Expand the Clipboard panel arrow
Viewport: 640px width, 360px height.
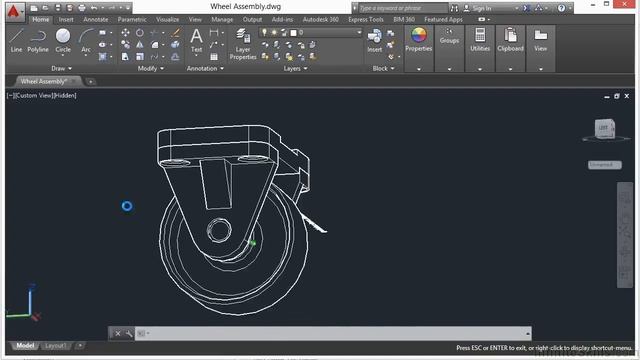point(510,69)
